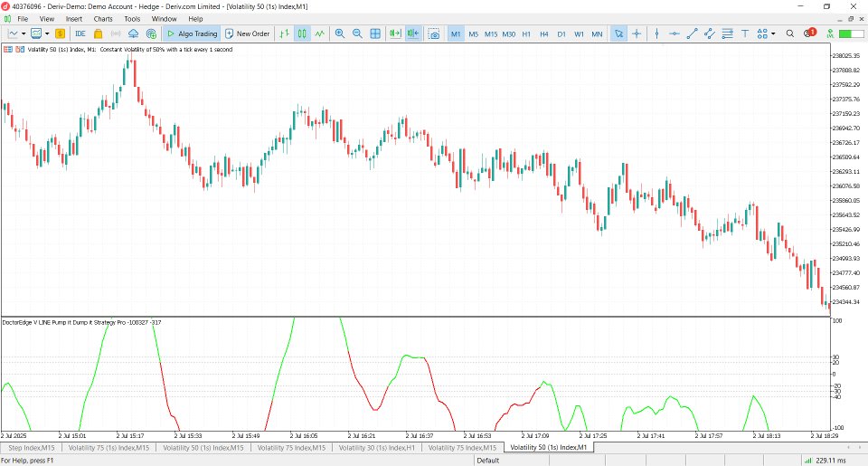Select the W1 timeframe
868x466 pixels.
tap(579, 33)
